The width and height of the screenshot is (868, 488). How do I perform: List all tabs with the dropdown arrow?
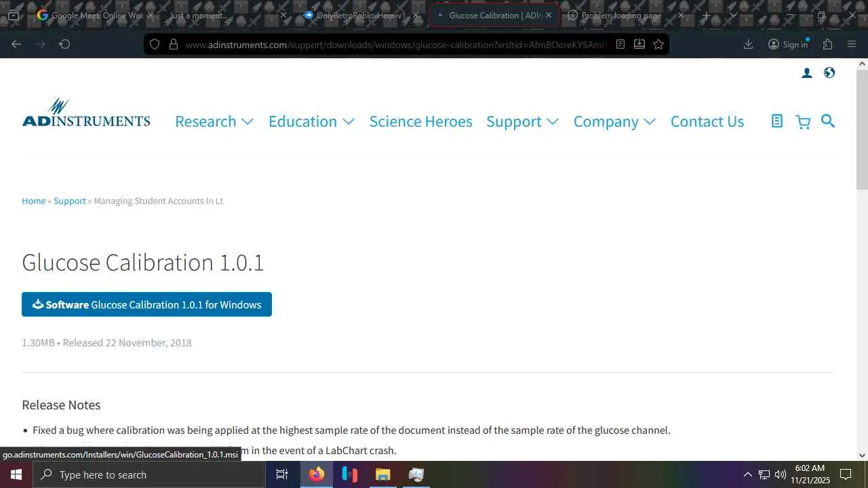tap(733, 15)
